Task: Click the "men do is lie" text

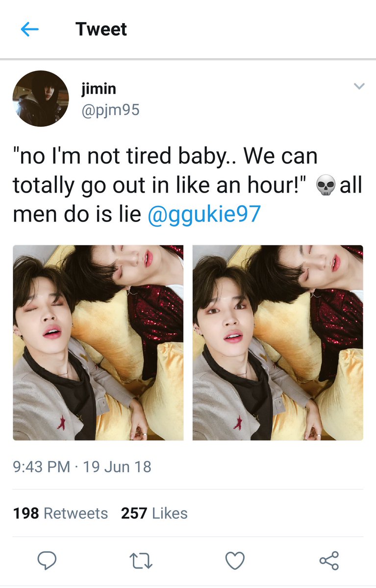Action: click(77, 215)
